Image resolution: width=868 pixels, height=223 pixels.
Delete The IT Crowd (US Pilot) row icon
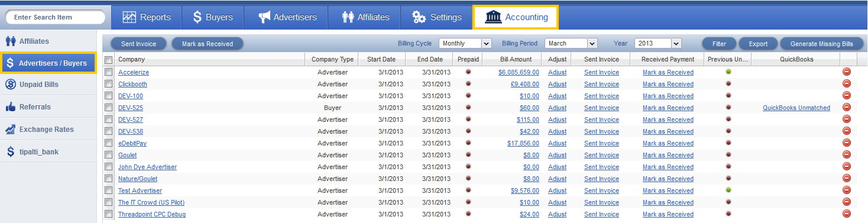pos(846,202)
